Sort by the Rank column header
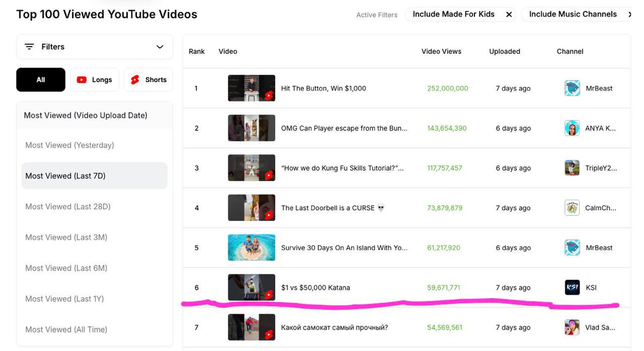This screenshot has height=351, width=644. [197, 52]
